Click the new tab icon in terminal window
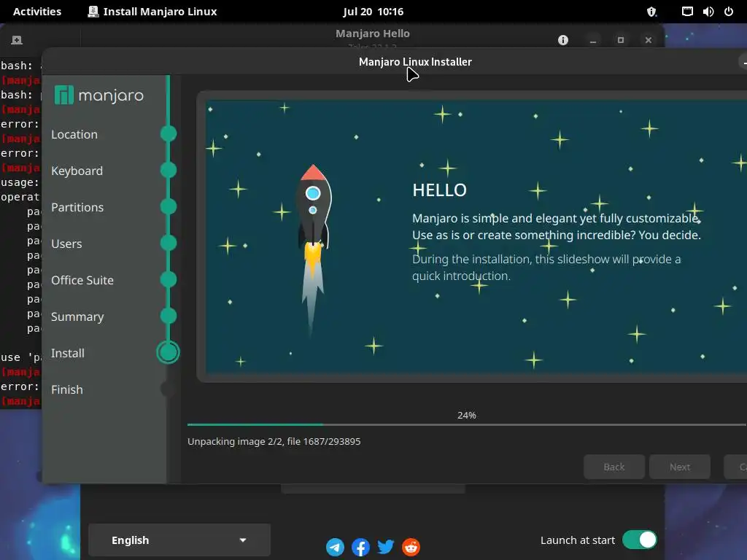This screenshot has height=560, width=747. pyautogui.click(x=17, y=40)
